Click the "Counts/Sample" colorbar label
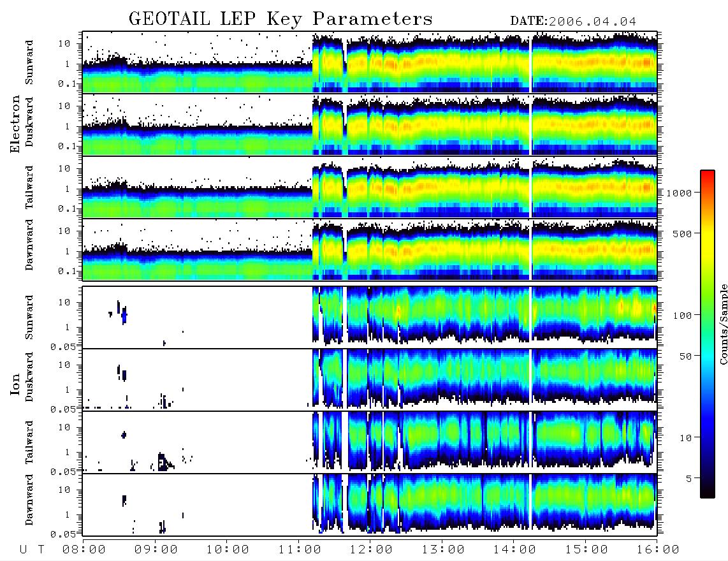 (723, 324)
